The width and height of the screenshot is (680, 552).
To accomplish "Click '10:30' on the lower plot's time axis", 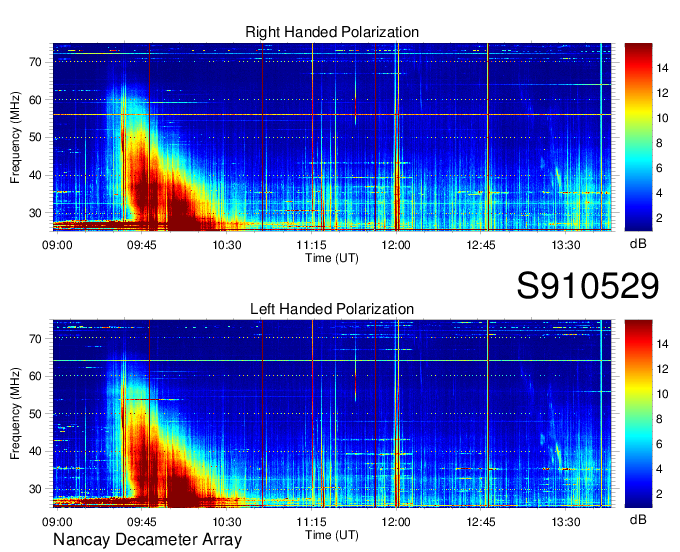I will pyautogui.click(x=226, y=522).
